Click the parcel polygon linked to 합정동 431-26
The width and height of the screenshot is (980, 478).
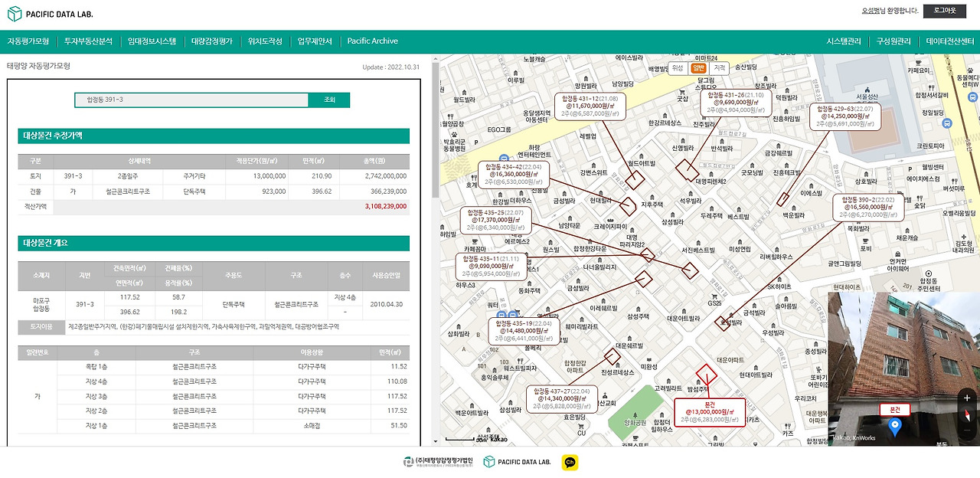coord(687,170)
